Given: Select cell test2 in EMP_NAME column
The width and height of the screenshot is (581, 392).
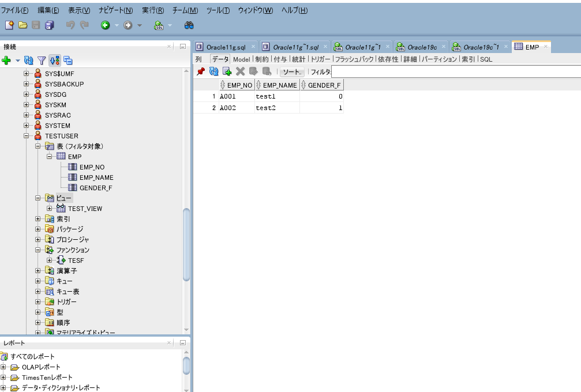Looking at the screenshot, I should point(277,108).
